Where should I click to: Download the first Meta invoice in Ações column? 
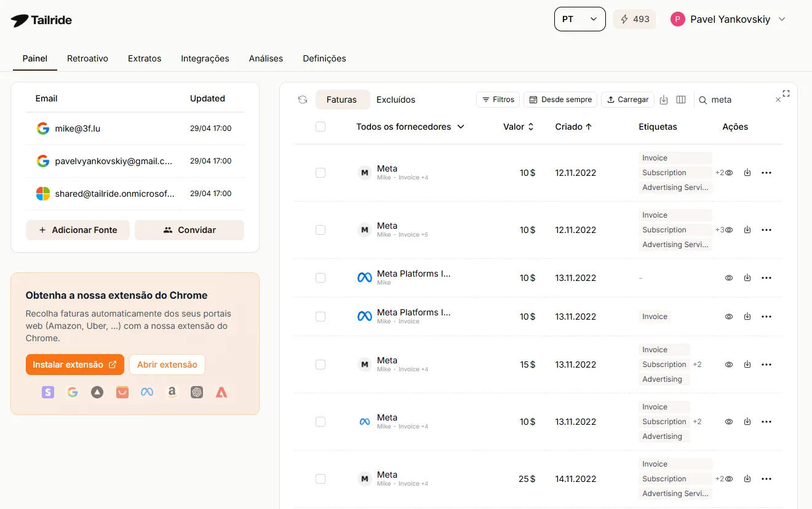[747, 173]
